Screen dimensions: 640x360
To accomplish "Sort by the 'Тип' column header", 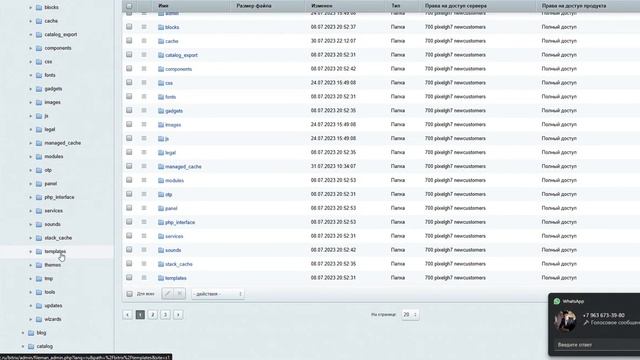I will 396,6.
